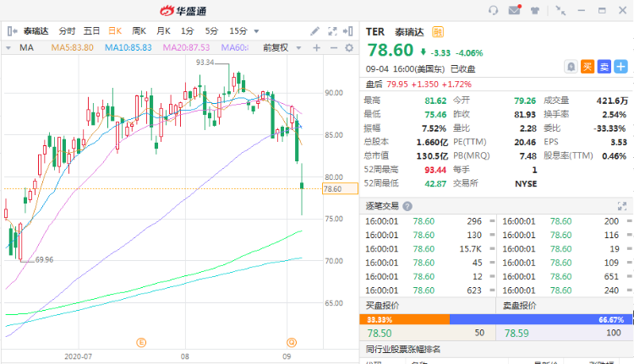This screenshot has height=364, width=634.
Task: Switch to 分时 intraday chart
Action: pyautogui.click(x=67, y=31)
